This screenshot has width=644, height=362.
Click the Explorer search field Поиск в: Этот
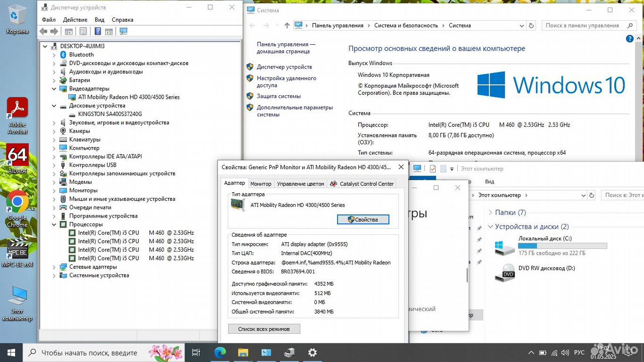click(623, 195)
